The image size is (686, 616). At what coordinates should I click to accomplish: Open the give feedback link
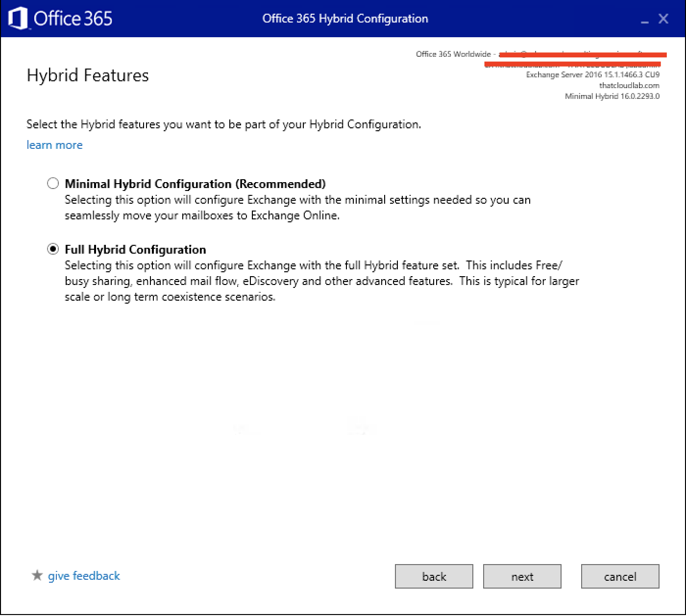pos(84,576)
